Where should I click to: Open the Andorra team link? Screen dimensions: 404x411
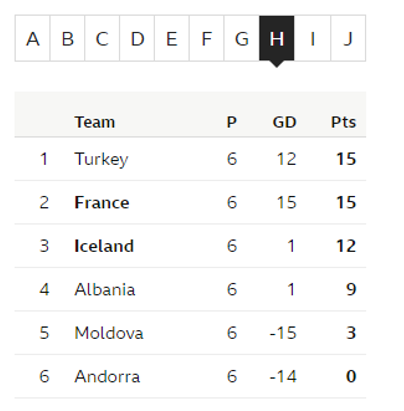click(107, 376)
